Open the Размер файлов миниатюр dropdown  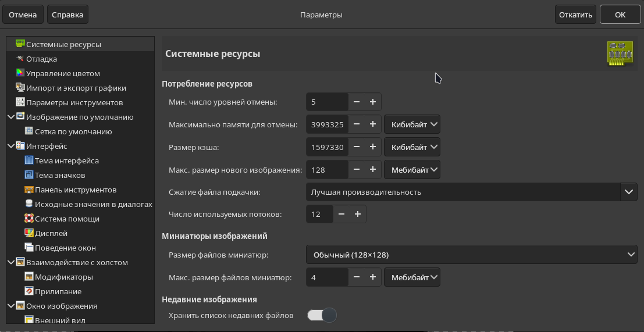(471, 255)
